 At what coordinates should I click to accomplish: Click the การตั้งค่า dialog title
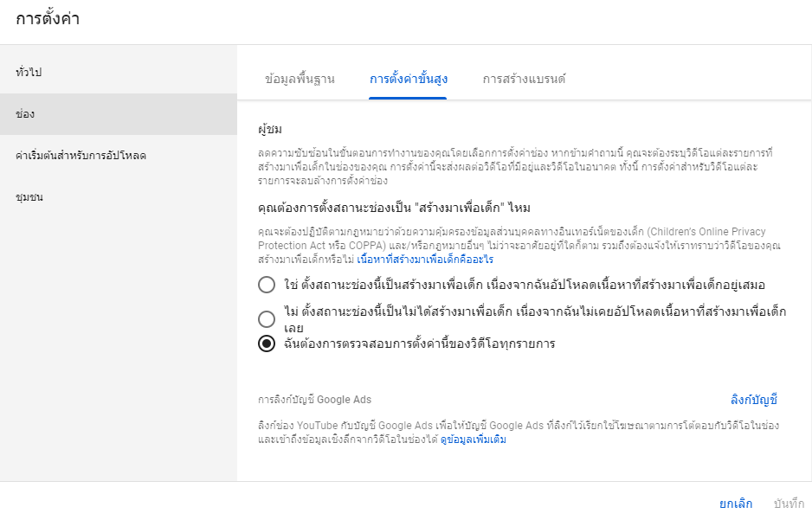48,19
